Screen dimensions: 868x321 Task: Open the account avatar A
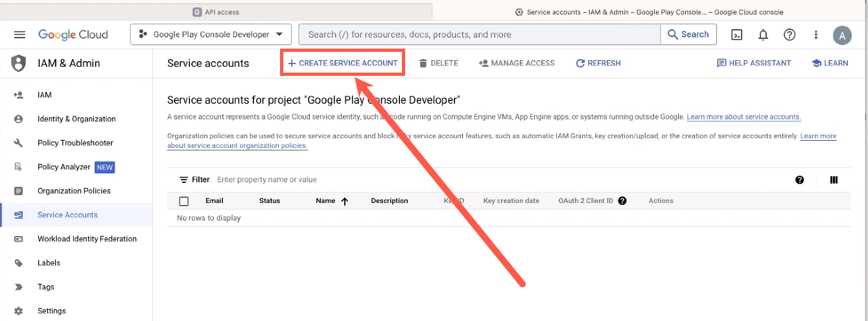click(842, 35)
